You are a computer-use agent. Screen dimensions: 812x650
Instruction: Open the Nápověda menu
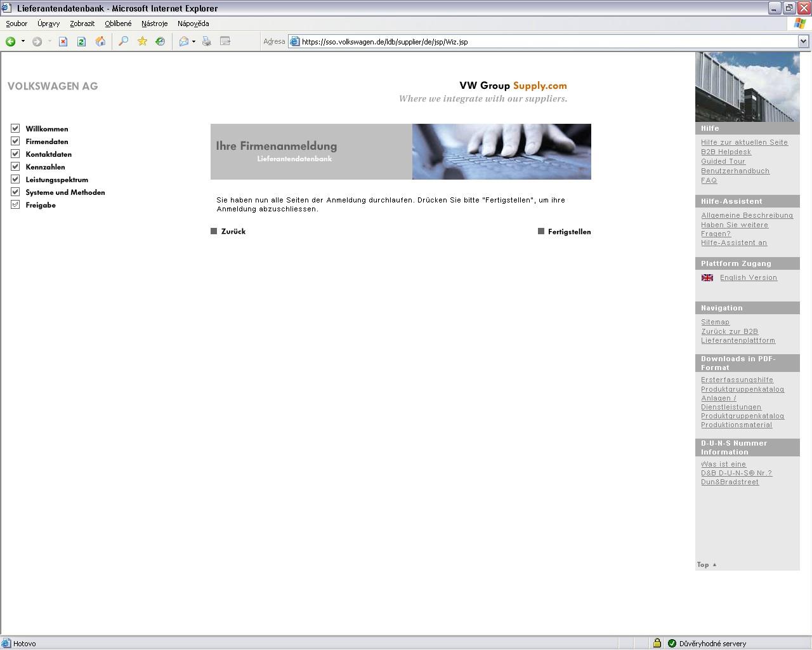(x=193, y=23)
